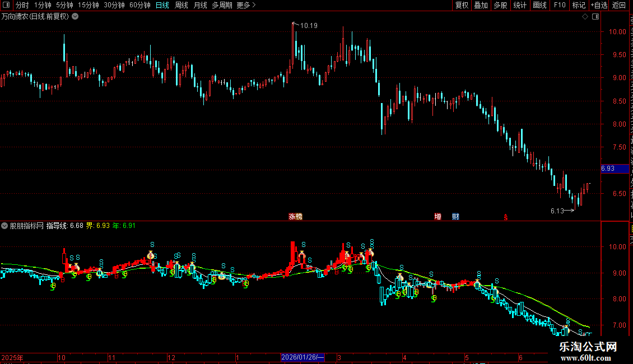This screenshot has width=633, height=364.
Task: Switch to 60分钟 period
Action: (x=139, y=5)
